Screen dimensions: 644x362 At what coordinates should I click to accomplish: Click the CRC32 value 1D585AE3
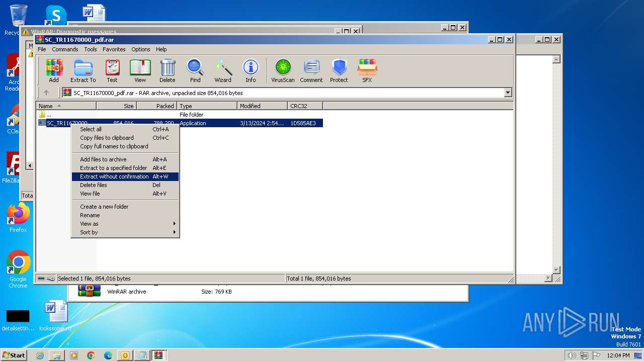coord(303,123)
